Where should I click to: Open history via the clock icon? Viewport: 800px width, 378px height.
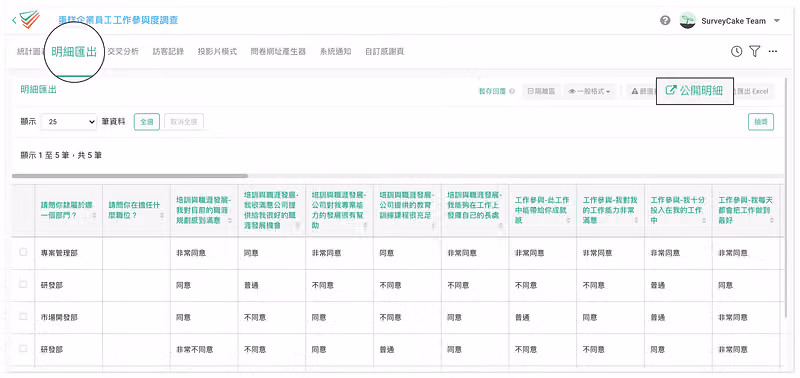[736, 51]
